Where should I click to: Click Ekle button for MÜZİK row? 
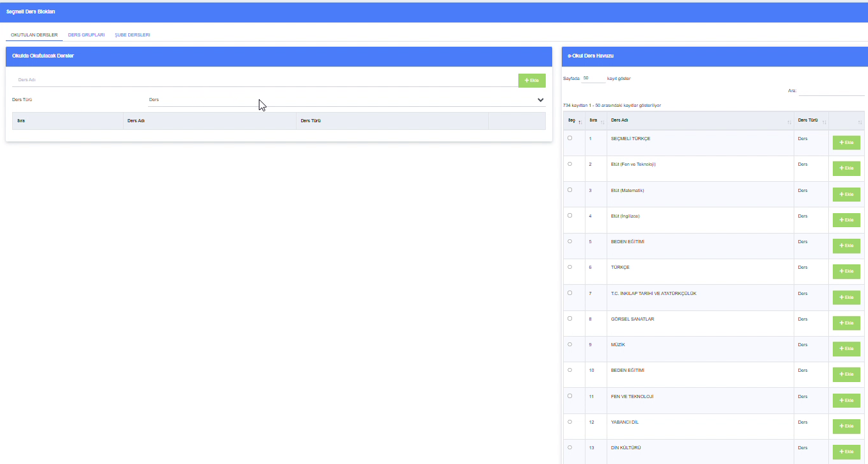point(846,349)
